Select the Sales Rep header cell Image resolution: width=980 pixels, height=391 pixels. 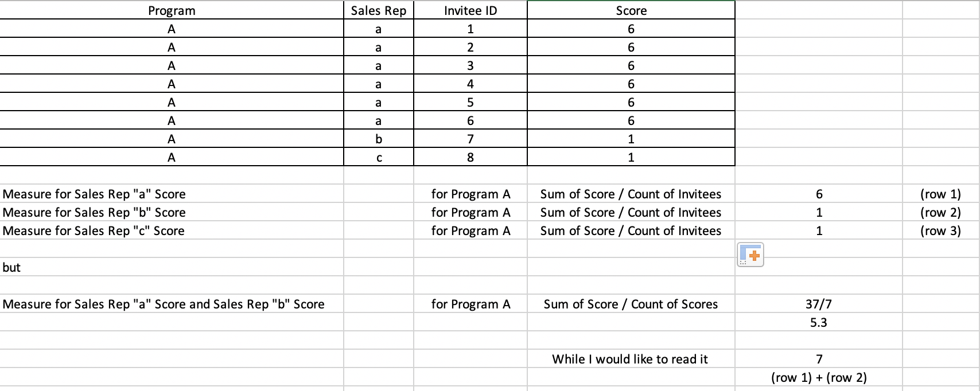pos(379,10)
